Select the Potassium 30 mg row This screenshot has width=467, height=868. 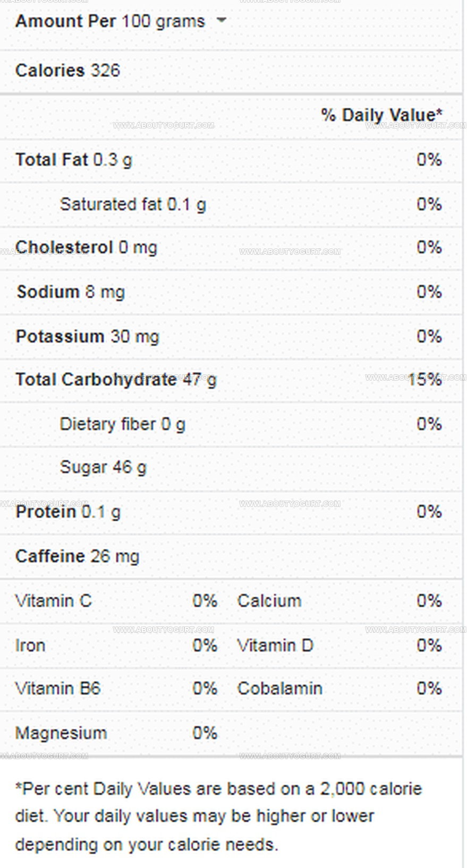click(231, 337)
